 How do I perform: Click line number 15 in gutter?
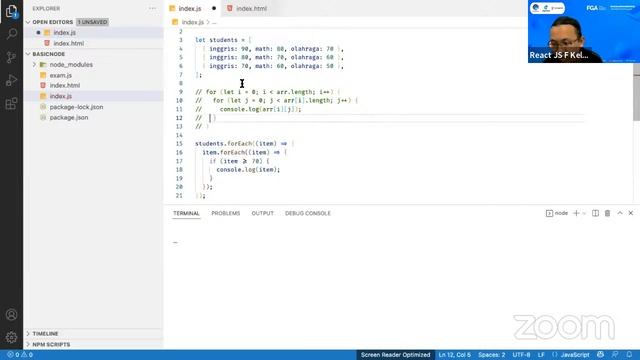coord(179,144)
